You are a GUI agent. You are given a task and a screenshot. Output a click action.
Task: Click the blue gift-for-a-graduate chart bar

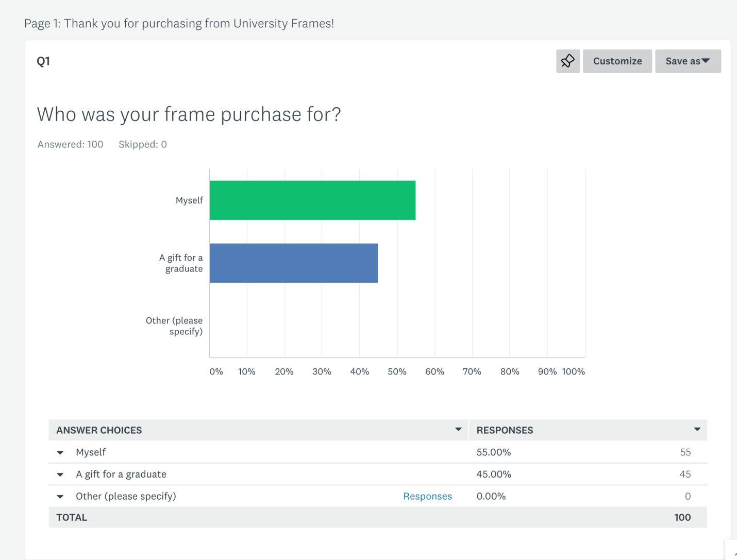293,263
